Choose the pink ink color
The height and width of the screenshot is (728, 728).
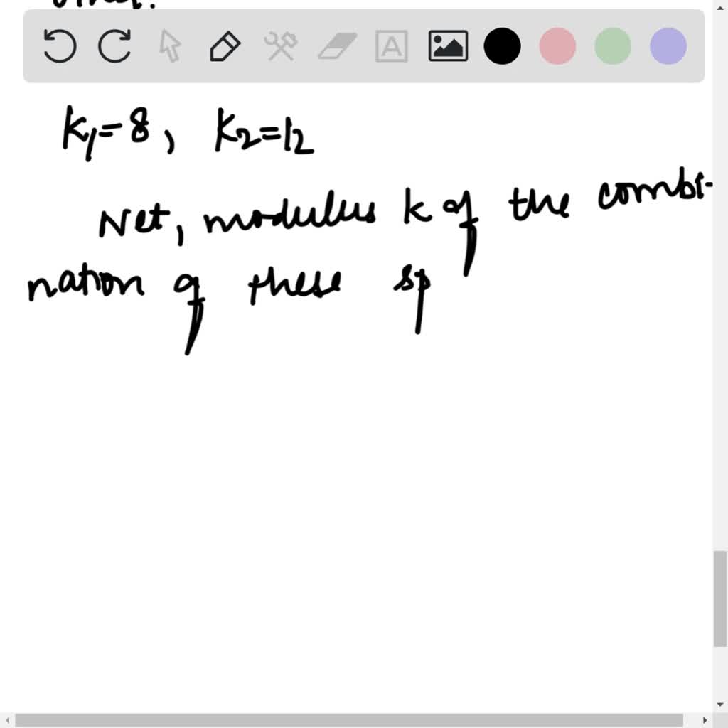557,46
